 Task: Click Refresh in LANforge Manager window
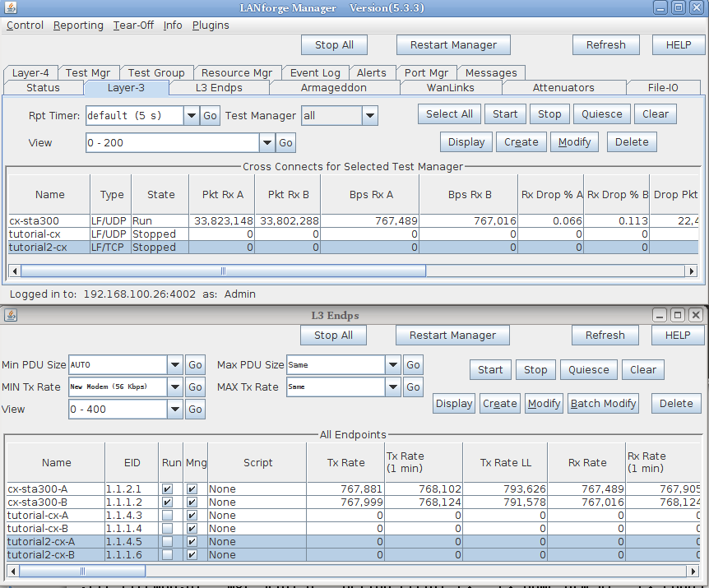[x=606, y=44]
